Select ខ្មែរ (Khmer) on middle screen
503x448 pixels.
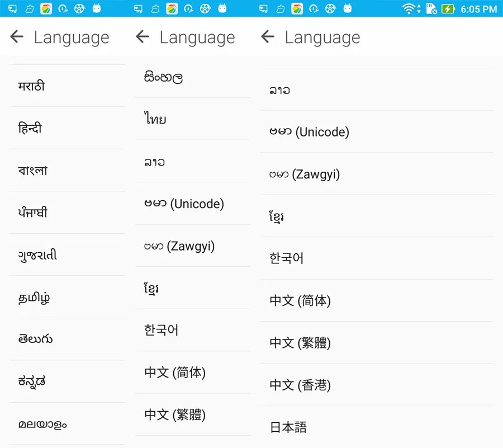[x=193, y=288]
